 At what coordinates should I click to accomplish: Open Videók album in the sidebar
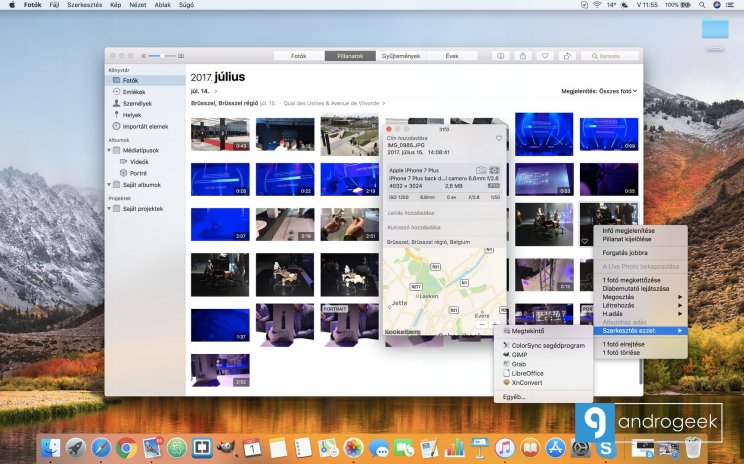[x=139, y=162]
